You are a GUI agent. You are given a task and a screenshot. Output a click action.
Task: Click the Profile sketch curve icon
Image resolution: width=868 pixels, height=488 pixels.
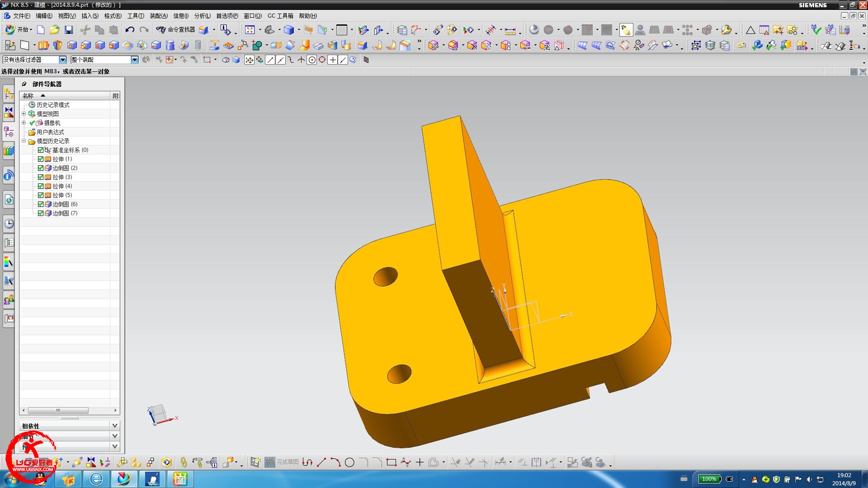tap(307, 462)
